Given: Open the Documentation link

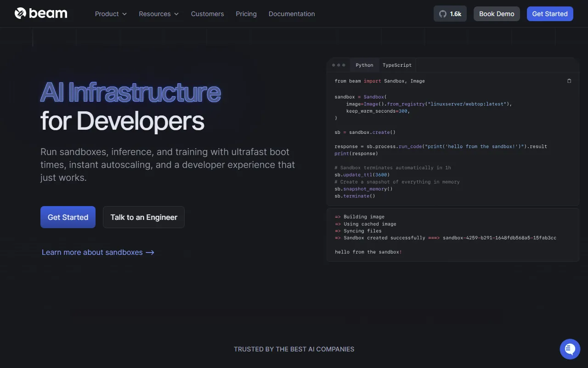Looking at the screenshot, I should pos(292,14).
